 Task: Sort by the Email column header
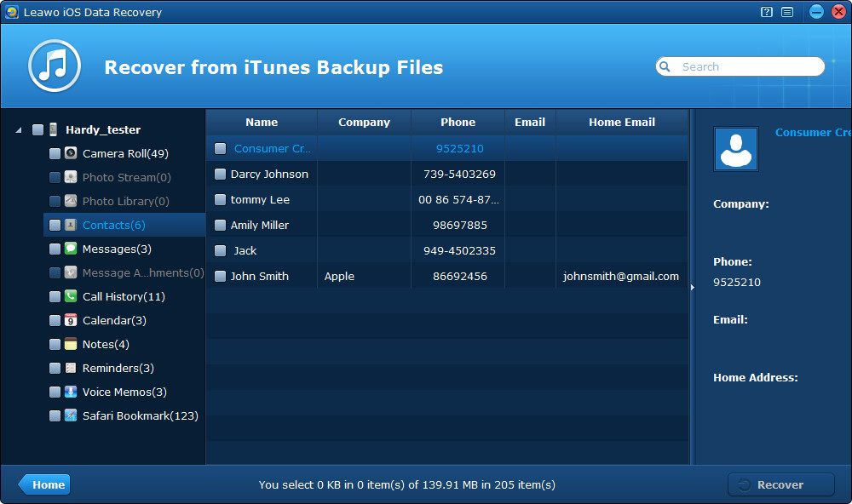click(530, 123)
